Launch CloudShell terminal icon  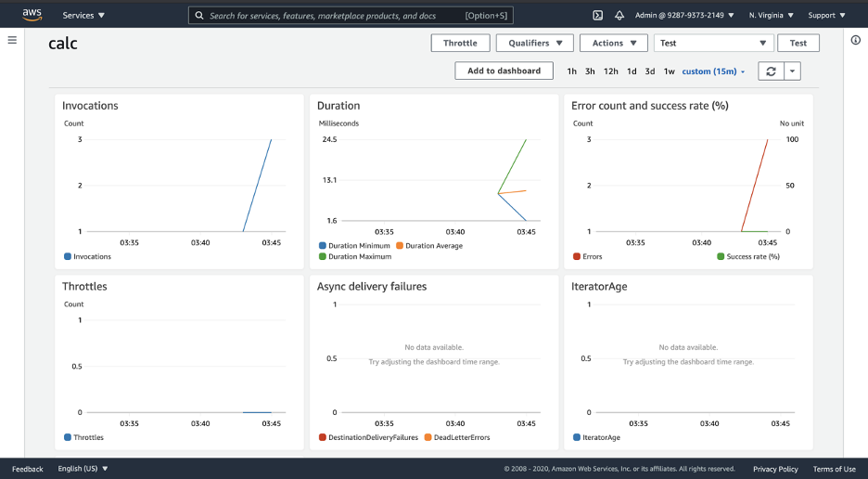(x=598, y=16)
